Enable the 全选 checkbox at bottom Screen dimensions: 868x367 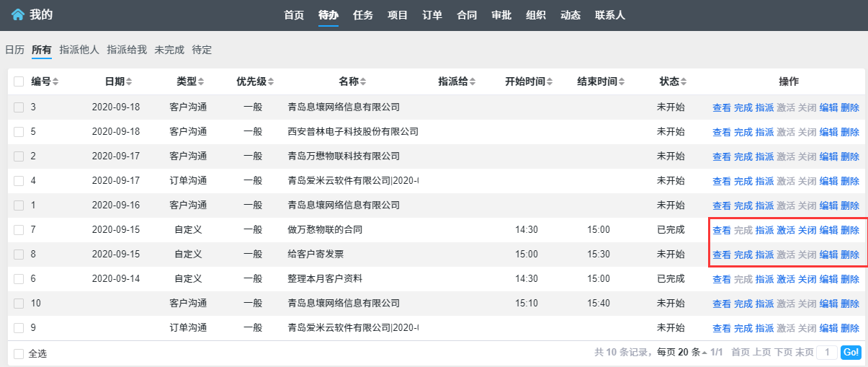point(19,353)
